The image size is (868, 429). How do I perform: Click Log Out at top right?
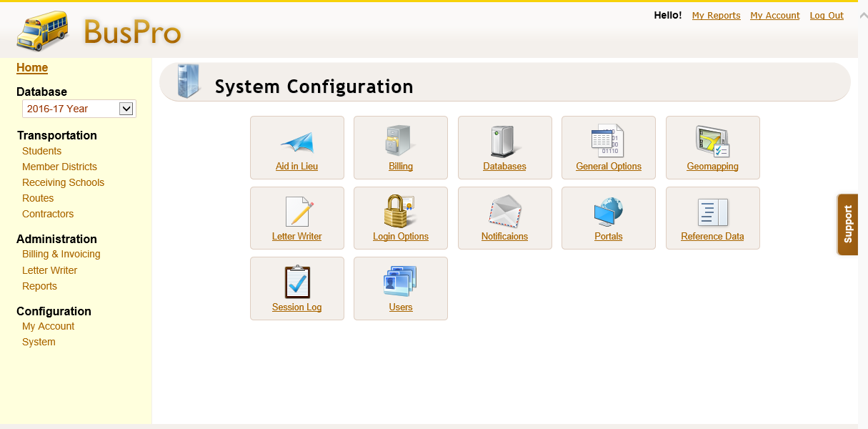[x=827, y=15]
